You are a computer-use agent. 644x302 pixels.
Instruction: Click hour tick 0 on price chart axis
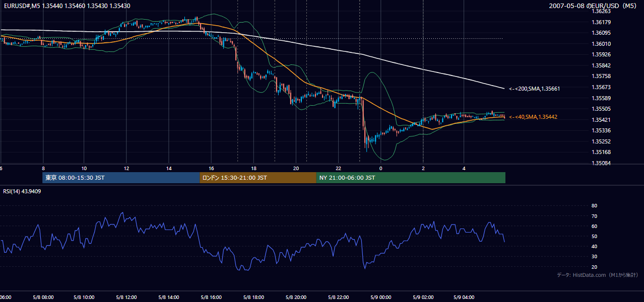380,169
